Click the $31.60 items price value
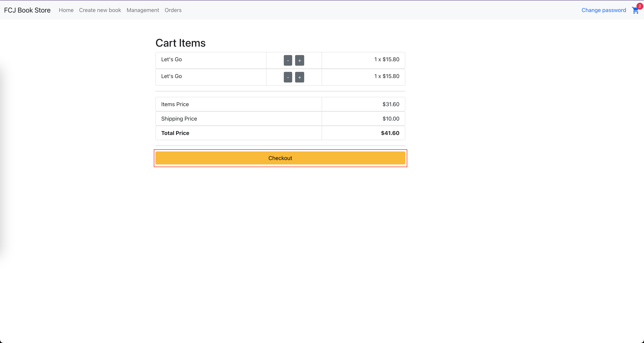Image resolution: width=644 pixels, height=343 pixels. [x=391, y=104]
